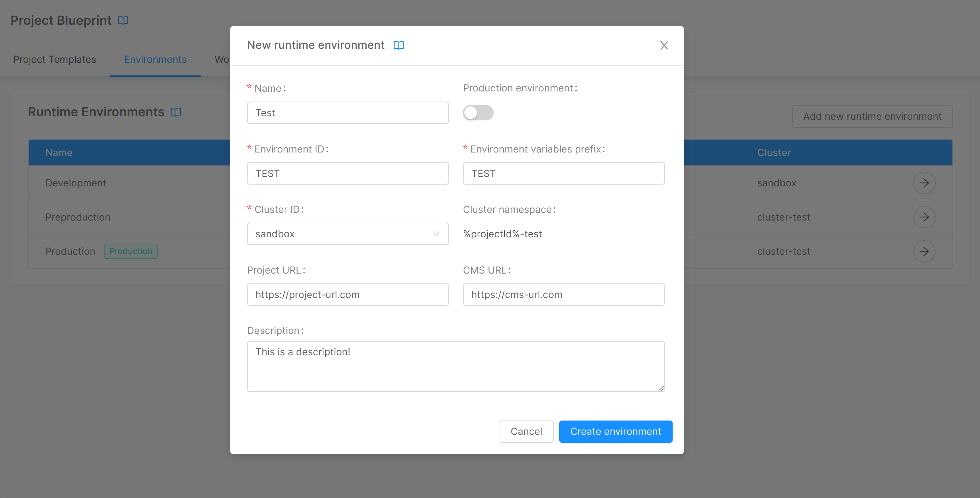This screenshot has width=980, height=498.
Task: Select the Environments tab
Action: (155, 60)
